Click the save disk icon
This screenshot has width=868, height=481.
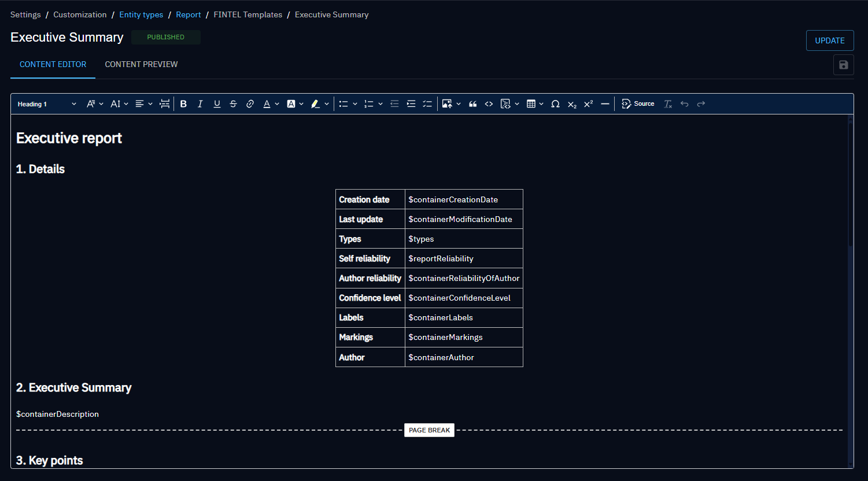[843, 65]
